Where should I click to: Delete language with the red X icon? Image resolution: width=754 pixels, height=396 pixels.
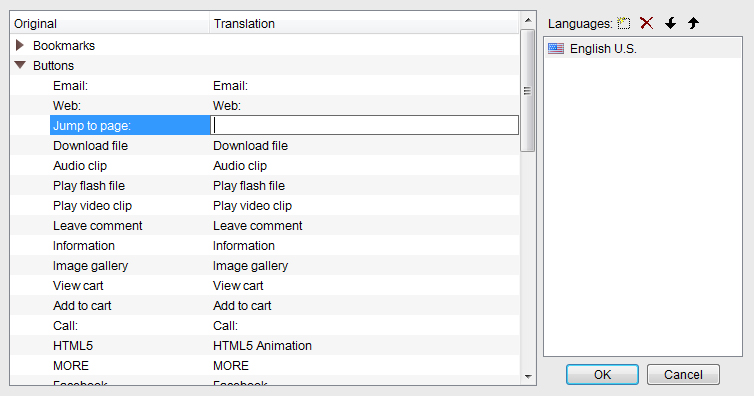[x=647, y=23]
